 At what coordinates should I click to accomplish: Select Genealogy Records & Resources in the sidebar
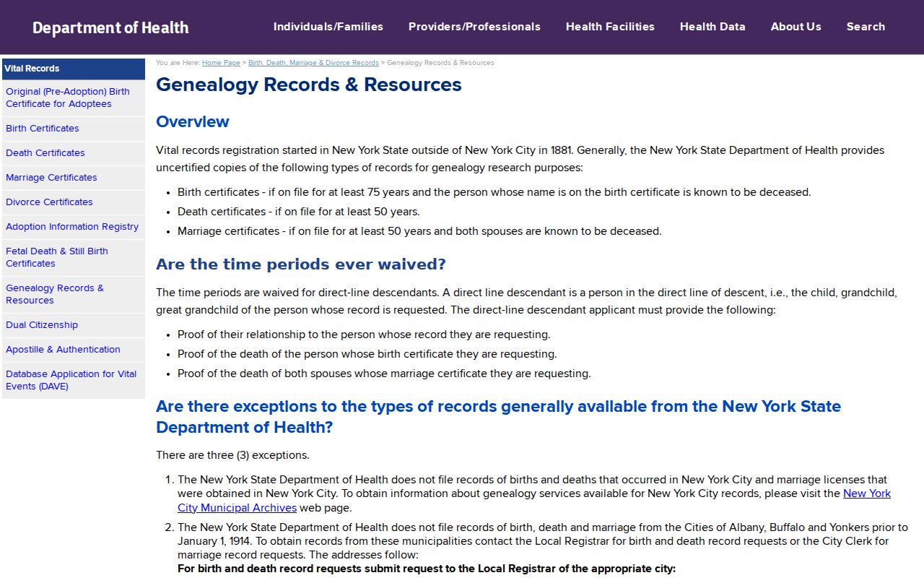[x=74, y=294]
